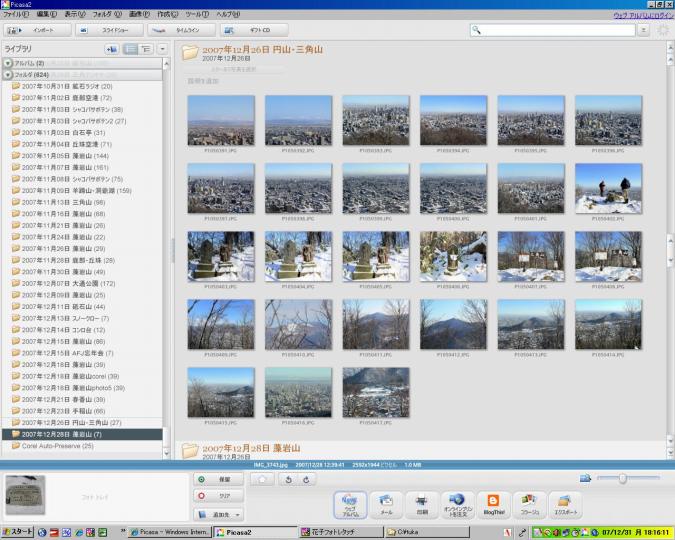Screen dimensions: 675x540
Task: Collapse the Folders (フォルダ) section
Action: pos(8,74)
